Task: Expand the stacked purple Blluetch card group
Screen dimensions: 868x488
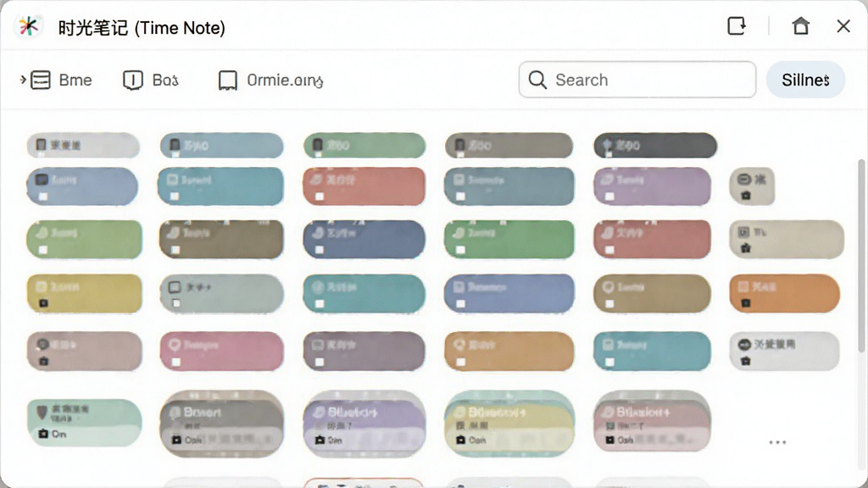Action: click(364, 424)
